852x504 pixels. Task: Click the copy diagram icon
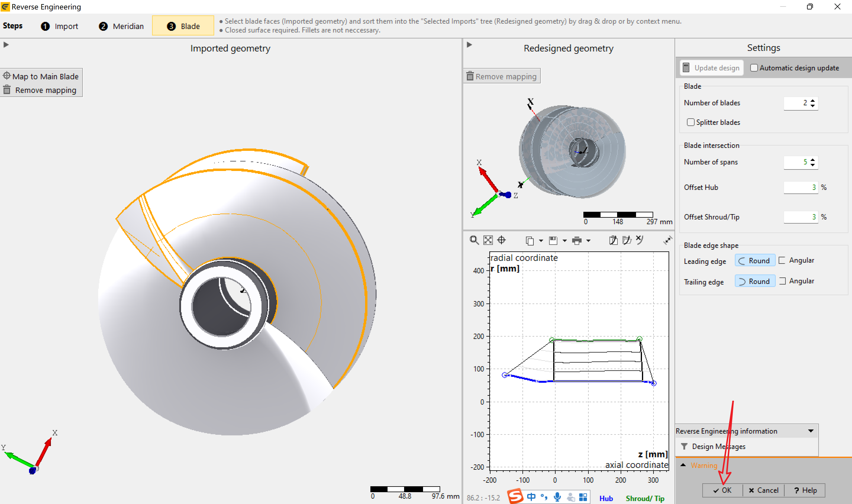(530, 241)
